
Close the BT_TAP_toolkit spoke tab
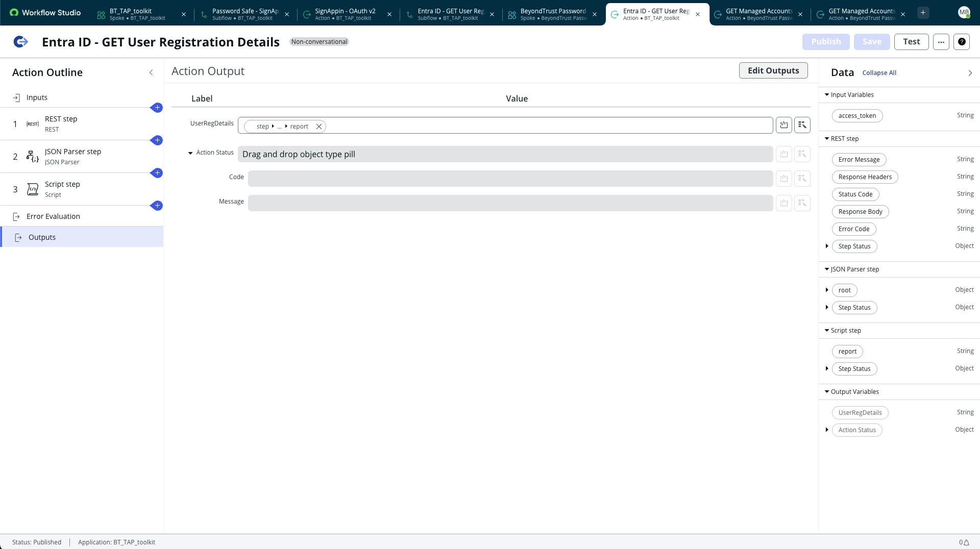pyautogui.click(x=184, y=14)
